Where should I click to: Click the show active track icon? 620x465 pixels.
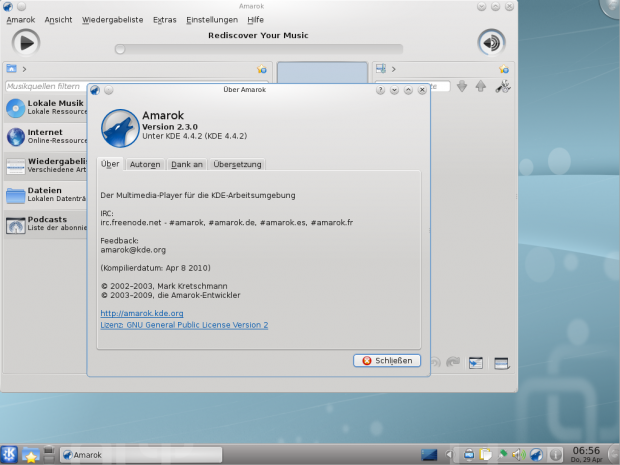click(x=476, y=363)
